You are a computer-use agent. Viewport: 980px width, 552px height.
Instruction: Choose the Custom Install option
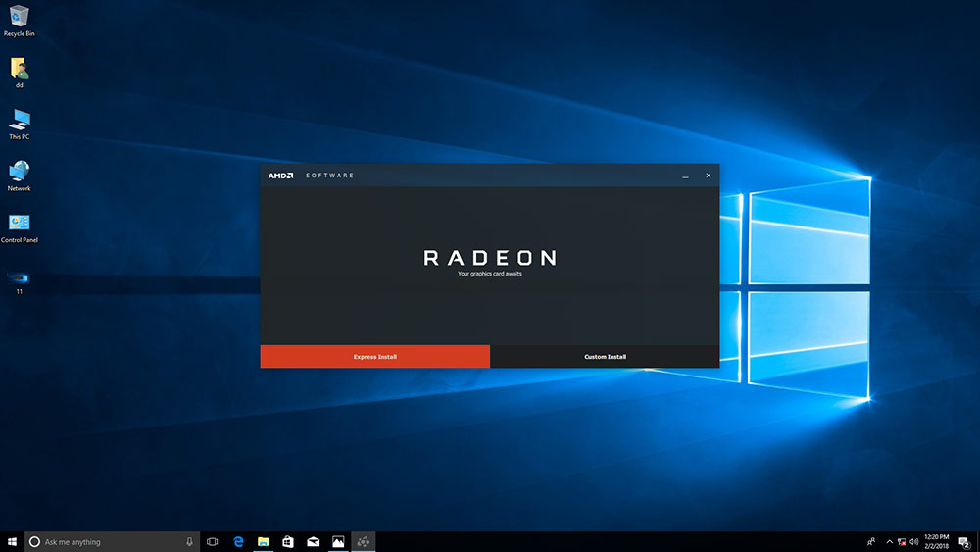tap(605, 356)
